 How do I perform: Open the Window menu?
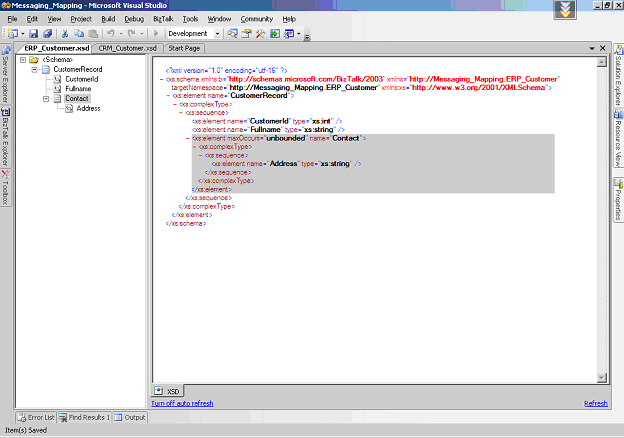pyautogui.click(x=219, y=19)
